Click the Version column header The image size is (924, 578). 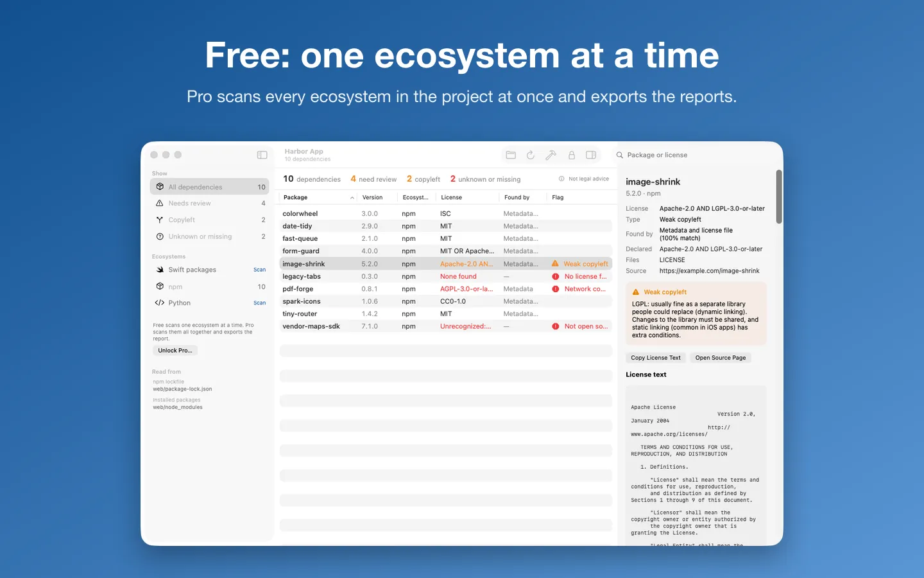[377, 198]
